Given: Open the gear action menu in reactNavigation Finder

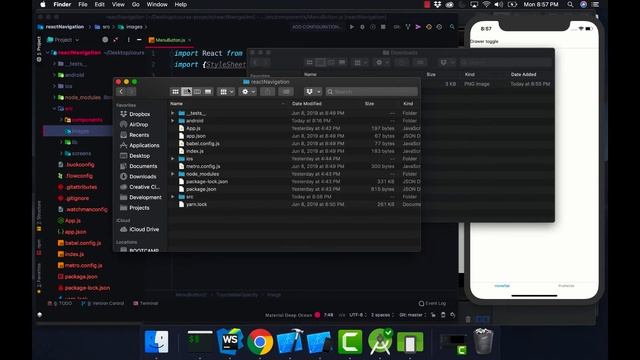Looking at the screenshot, I should tap(248, 92).
